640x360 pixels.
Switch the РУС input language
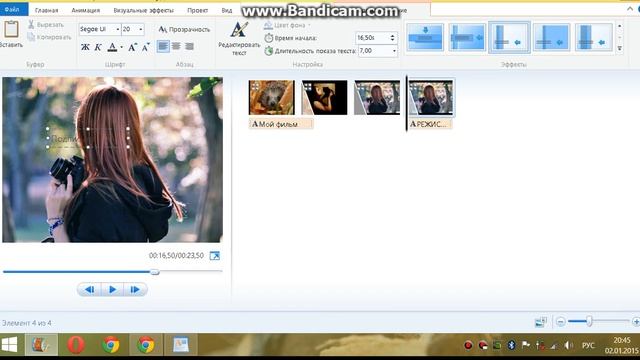(588, 346)
